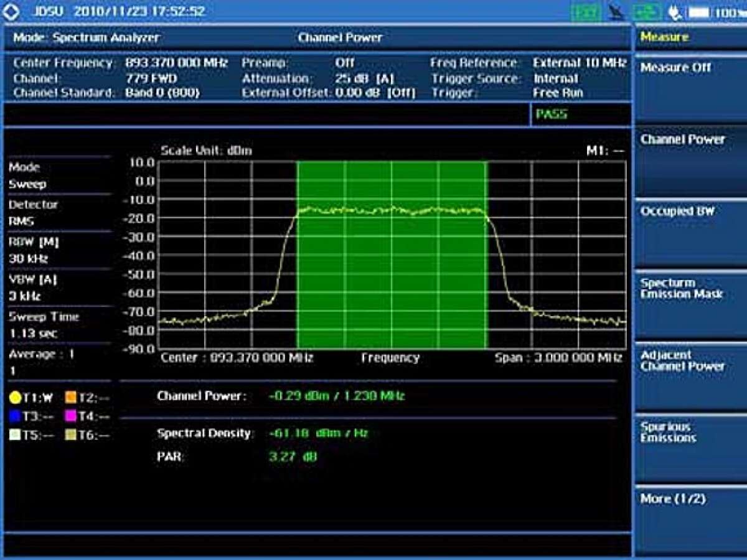The image size is (747, 560).
Task: Click the power plug icon in top bar
Action: 675,12
